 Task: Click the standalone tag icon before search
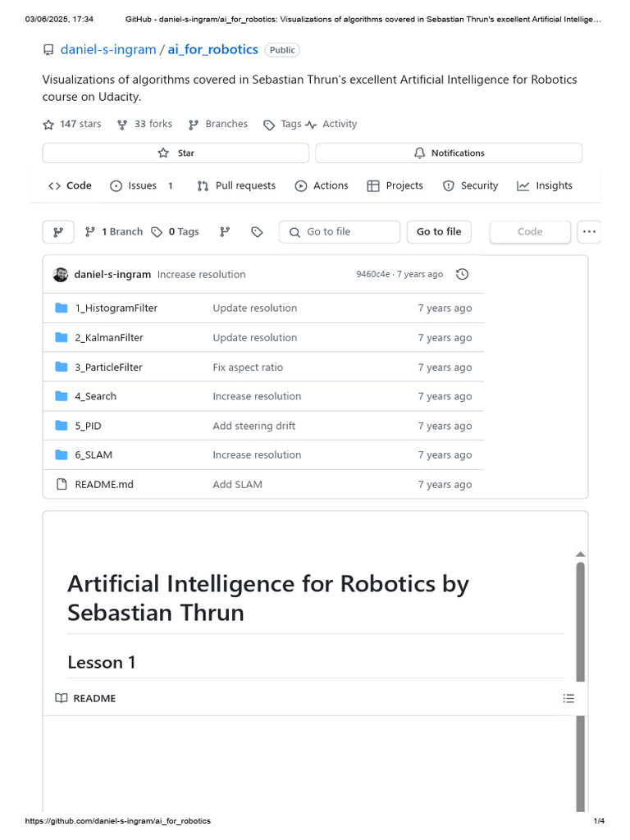257,232
